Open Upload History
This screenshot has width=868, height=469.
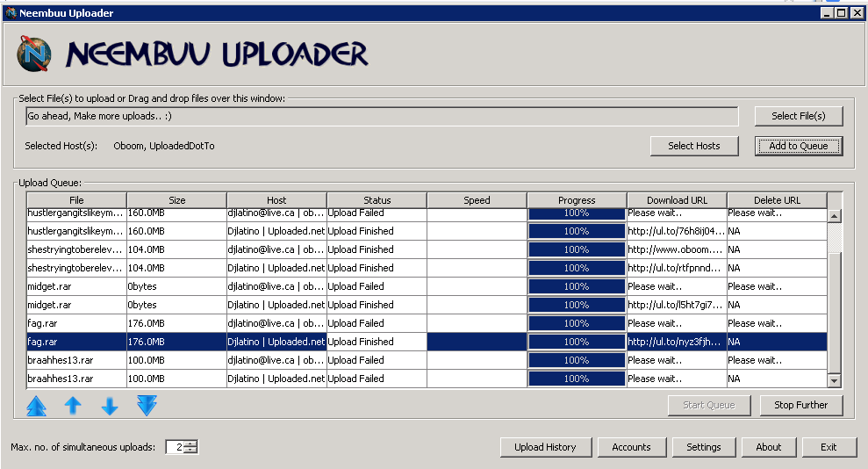click(545, 447)
